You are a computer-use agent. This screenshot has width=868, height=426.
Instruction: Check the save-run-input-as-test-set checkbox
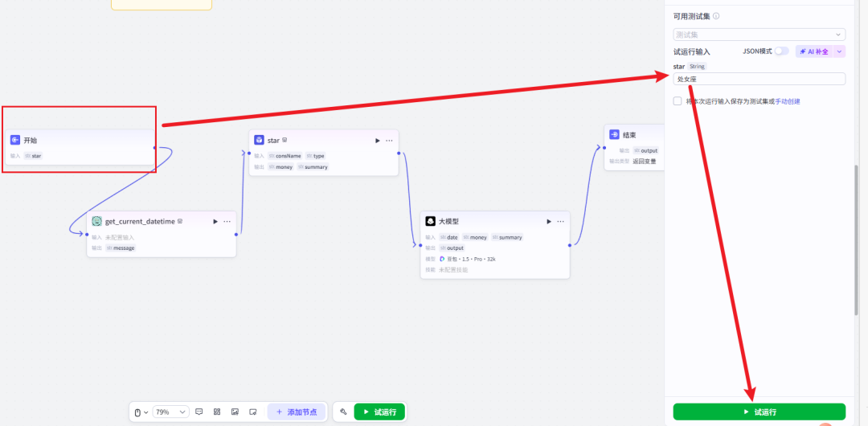(677, 100)
